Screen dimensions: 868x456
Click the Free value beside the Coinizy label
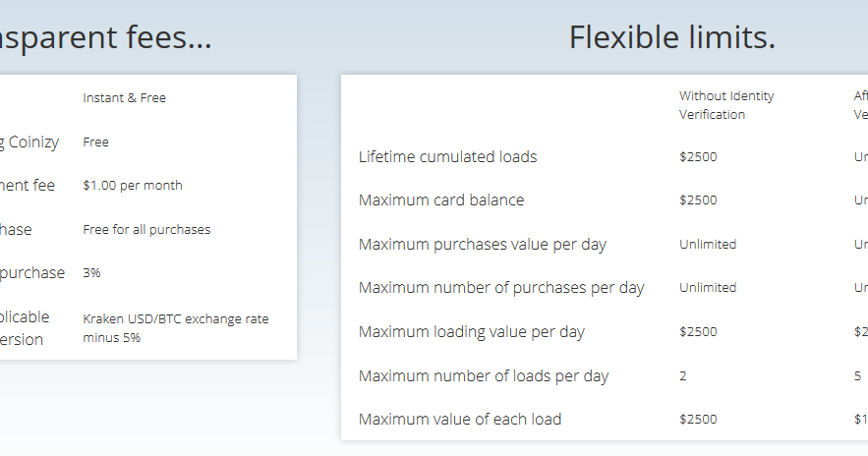(x=95, y=142)
